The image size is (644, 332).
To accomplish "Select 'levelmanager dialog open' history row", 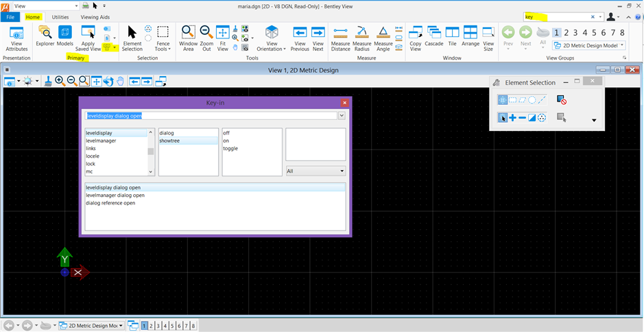I will pyautogui.click(x=215, y=195).
